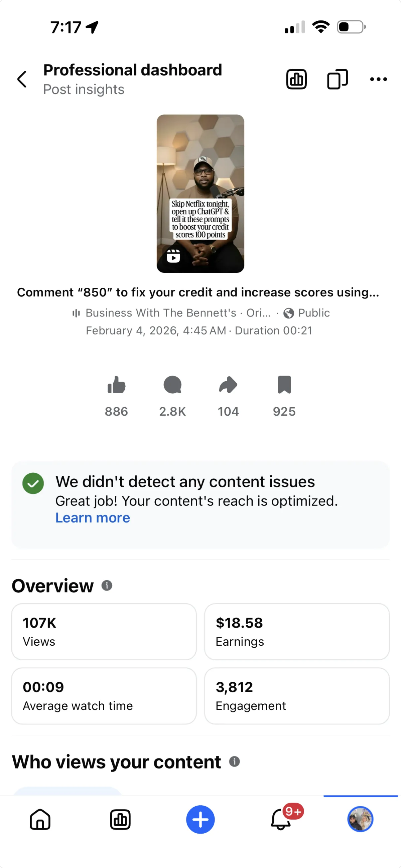
Task: Open the 3,812 Engagement card
Action: click(x=297, y=696)
